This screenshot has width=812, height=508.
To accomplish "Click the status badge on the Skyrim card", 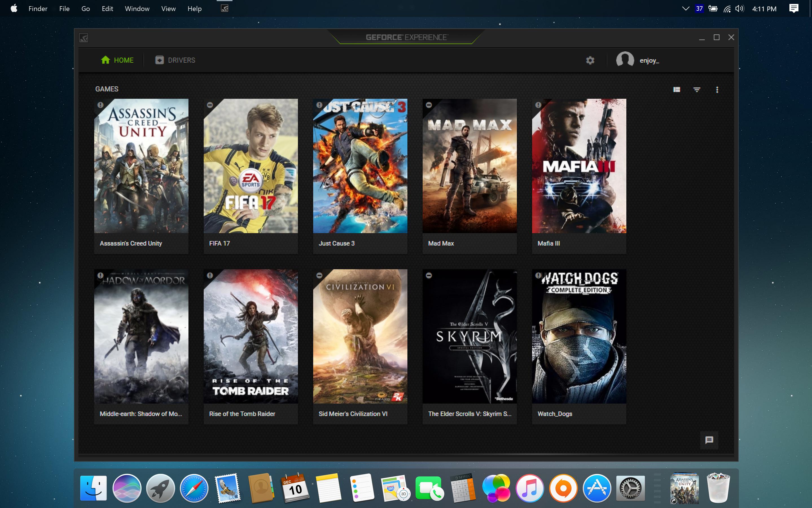I will (x=429, y=275).
